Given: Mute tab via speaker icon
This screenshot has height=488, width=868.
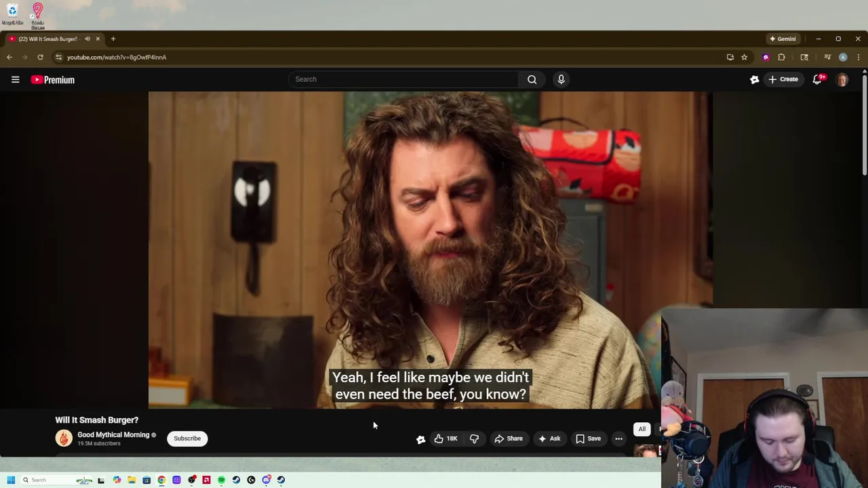Looking at the screenshot, I should pos(87,39).
